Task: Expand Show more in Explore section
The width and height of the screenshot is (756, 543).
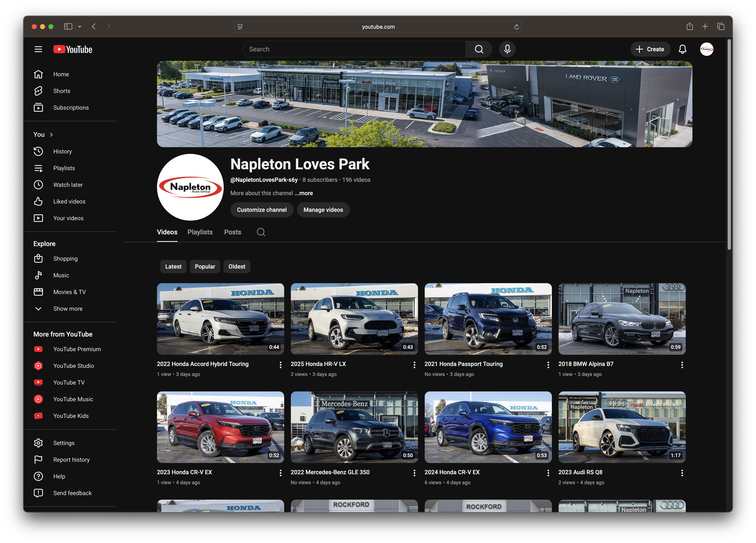Action: [68, 309]
